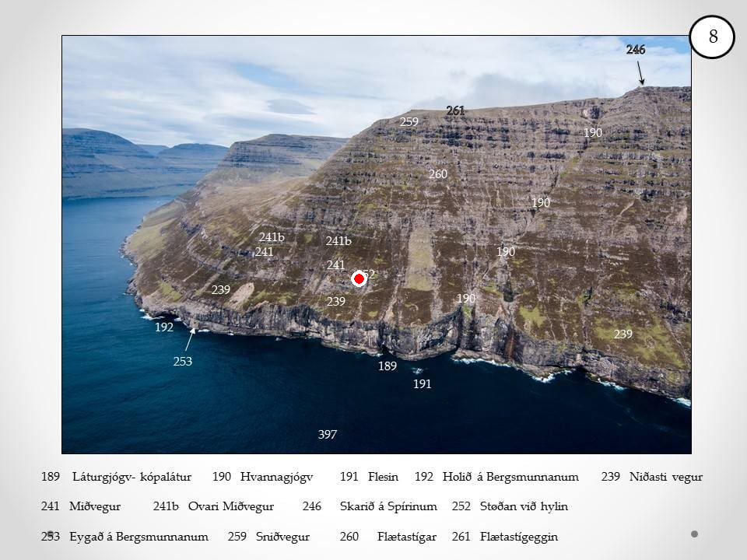The width and height of the screenshot is (747, 560).
Task: Click the Skarið á Spírinum legend entry
Action: (x=388, y=506)
